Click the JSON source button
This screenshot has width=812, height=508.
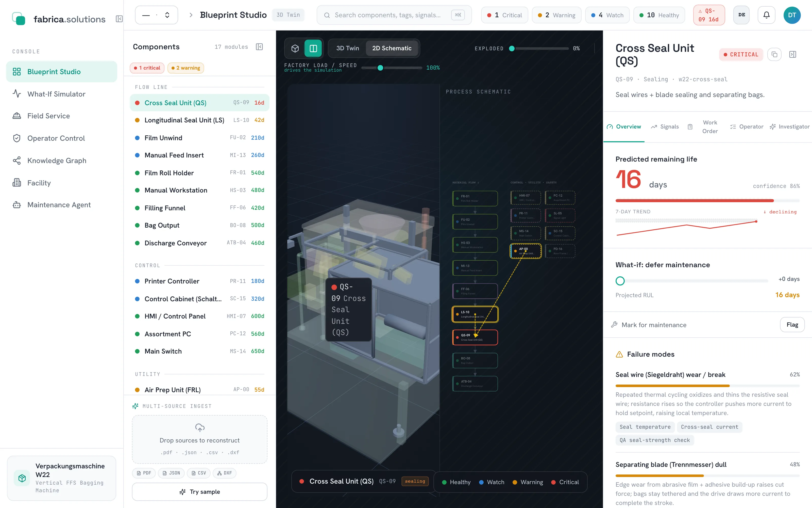click(x=171, y=473)
